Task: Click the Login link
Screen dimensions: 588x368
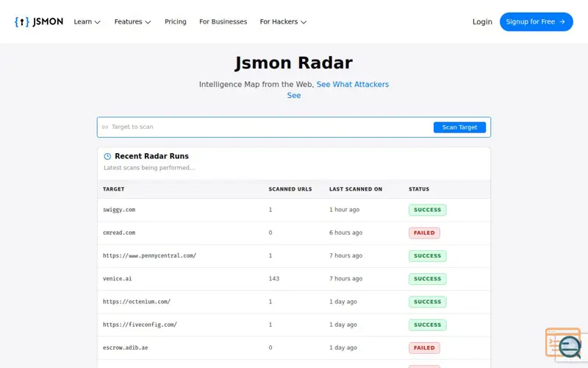Action: [482, 22]
